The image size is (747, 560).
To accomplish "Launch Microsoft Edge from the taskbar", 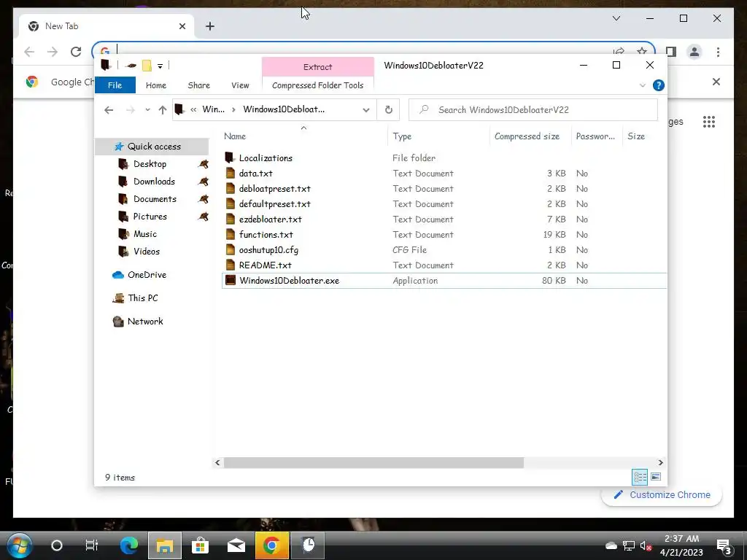I will click(x=128, y=545).
